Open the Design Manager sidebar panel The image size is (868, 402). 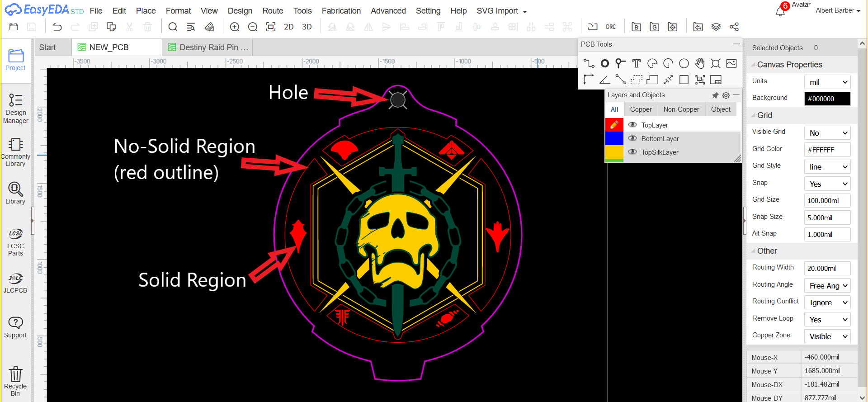click(15, 109)
